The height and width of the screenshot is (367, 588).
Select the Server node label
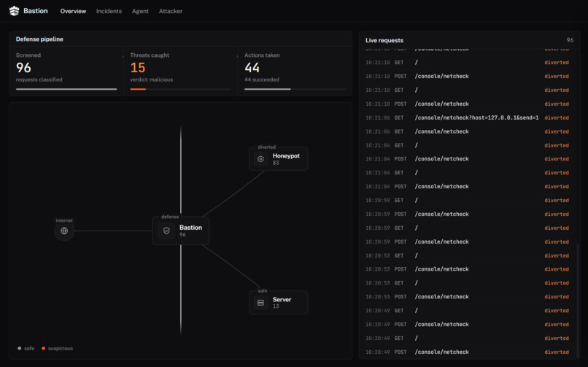click(282, 299)
